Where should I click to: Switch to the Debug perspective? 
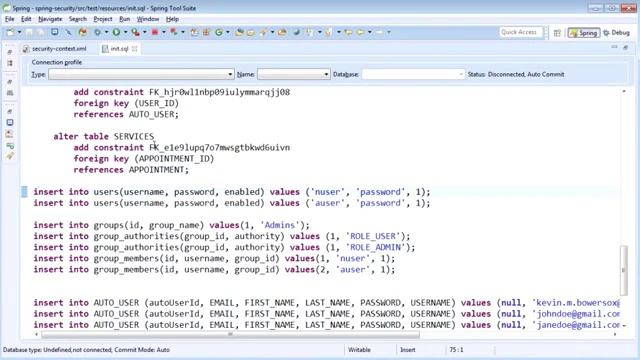tap(616, 33)
